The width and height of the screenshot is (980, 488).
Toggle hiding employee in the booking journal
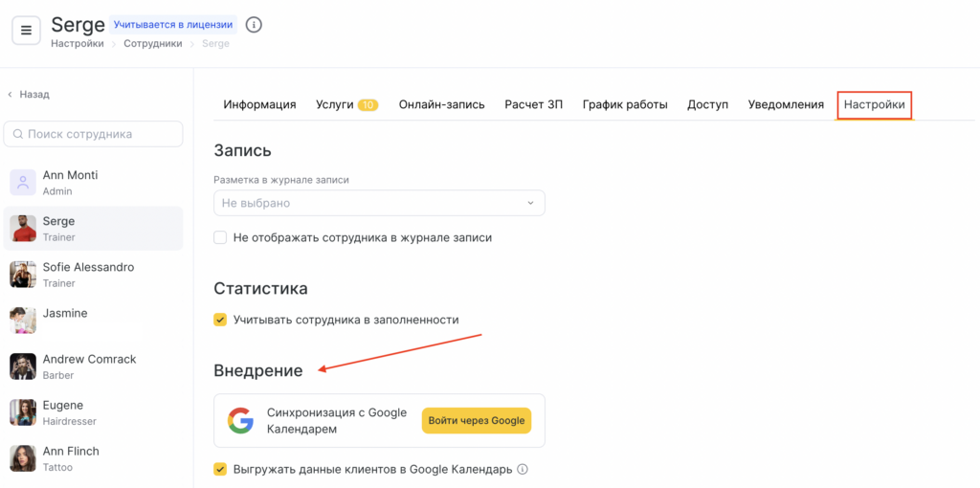tap(220, 237)
